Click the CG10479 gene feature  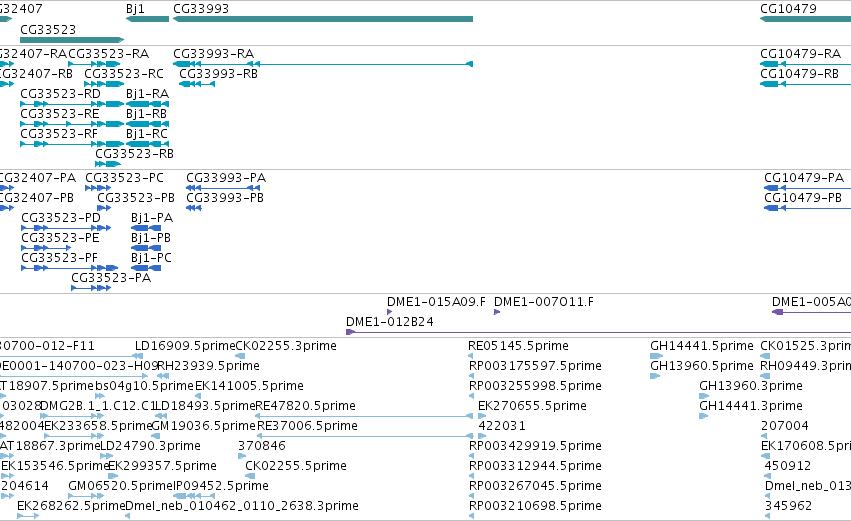[805, 19]
